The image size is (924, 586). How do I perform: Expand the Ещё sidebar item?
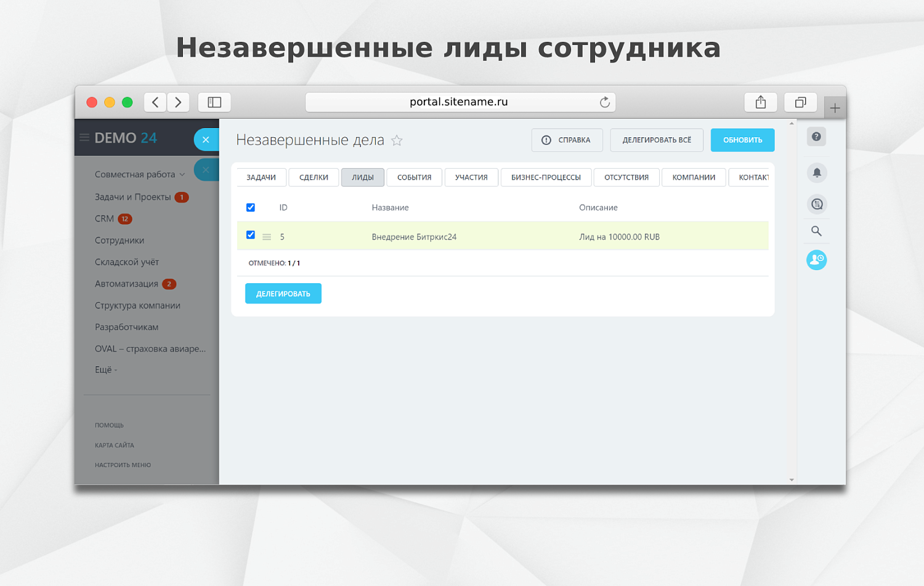(105, 369)
